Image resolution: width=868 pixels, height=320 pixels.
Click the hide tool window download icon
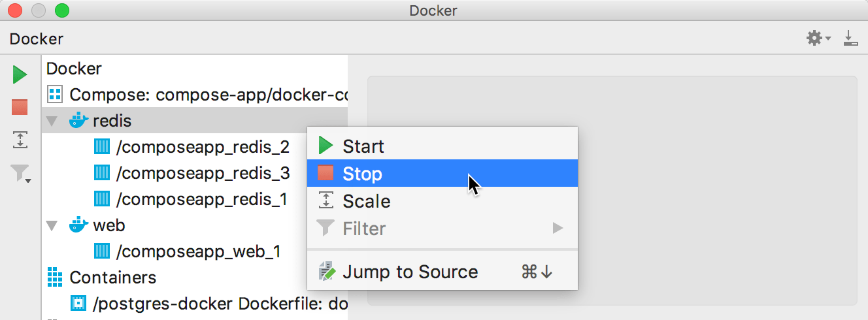[850, 39]
